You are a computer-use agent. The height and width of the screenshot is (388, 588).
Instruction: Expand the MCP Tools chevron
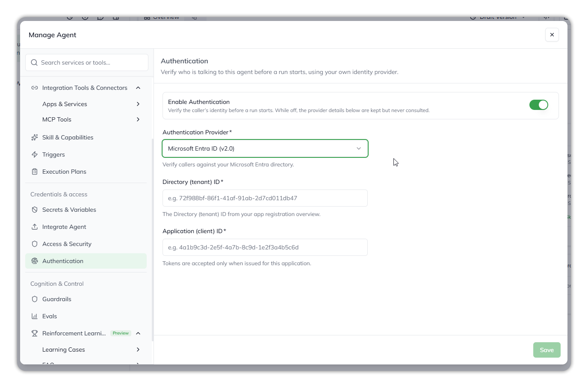138,119
